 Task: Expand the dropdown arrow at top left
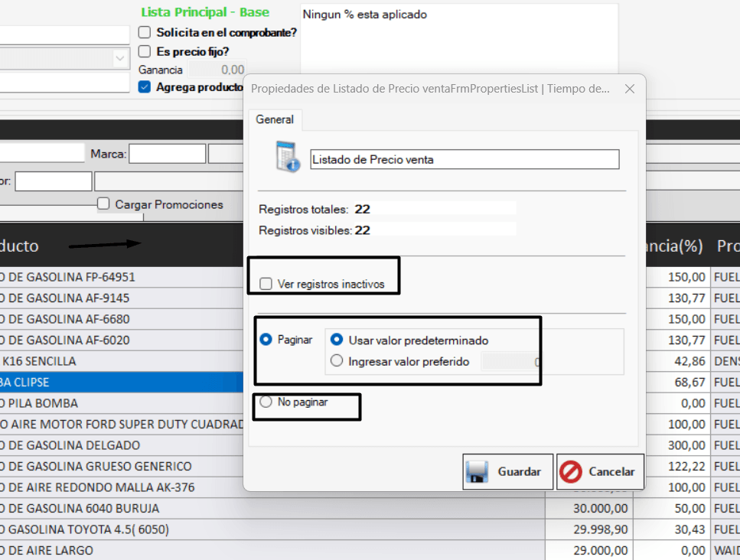click(120, 58)
